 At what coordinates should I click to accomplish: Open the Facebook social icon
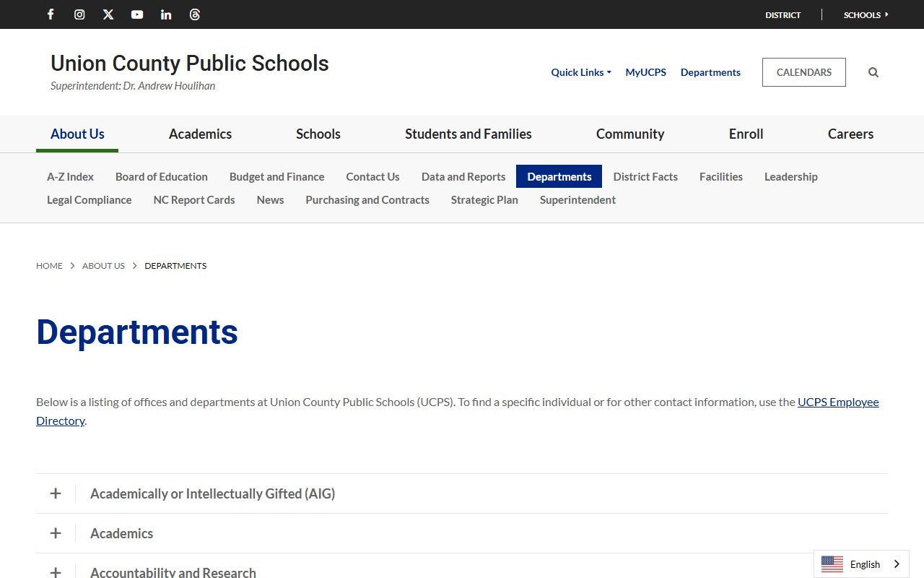pos(51,14)
